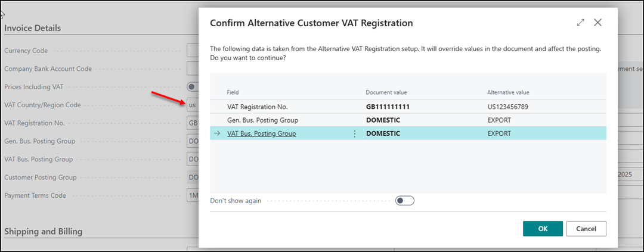Screen dimensions: 644x252
Task: Expand the dialog to full screen icon
Action: (x=580, y=23)
